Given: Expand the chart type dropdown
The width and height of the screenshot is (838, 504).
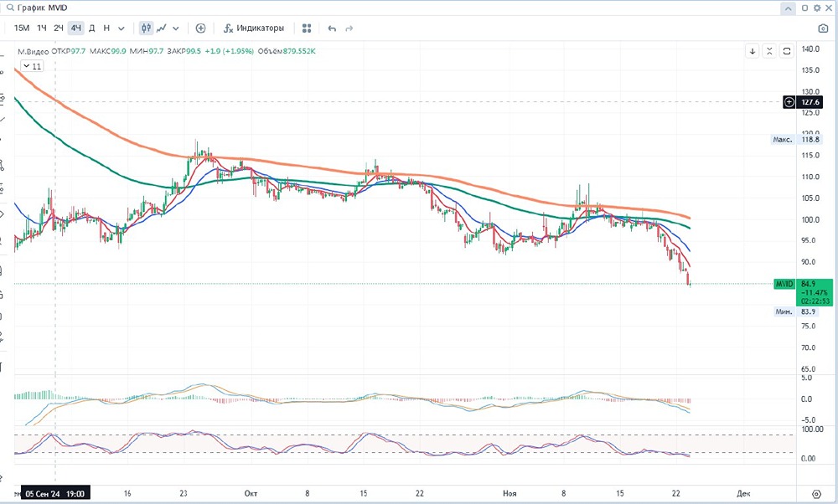Looking at the screenshot, I should [176, 28].
